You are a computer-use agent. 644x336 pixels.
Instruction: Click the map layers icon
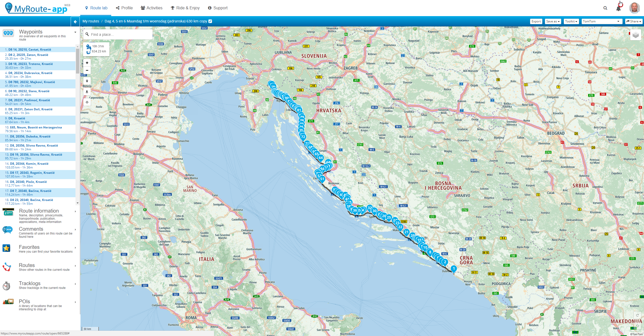pyautogui.click(x=635, y=35)
